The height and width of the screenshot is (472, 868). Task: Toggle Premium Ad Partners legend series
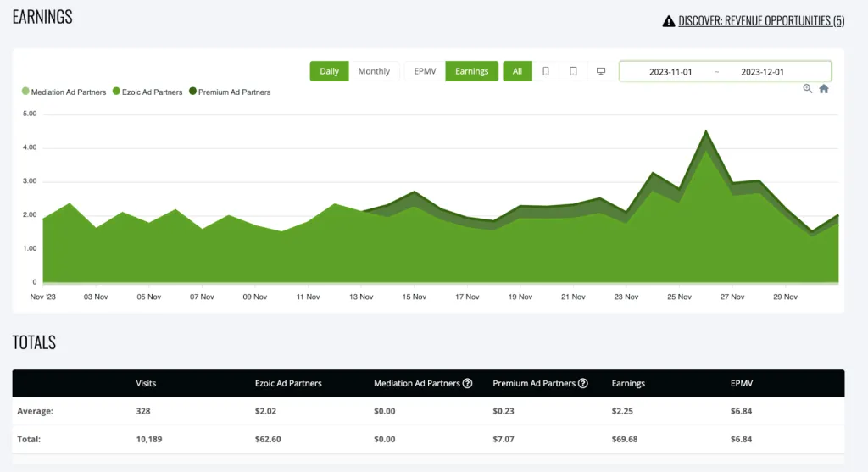pos(229,92)
